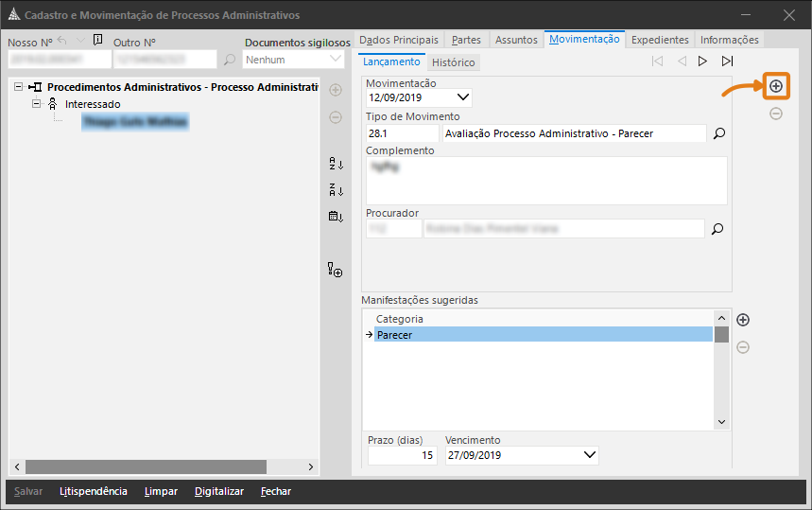This screenshot has height=510, width=812.
Task: Go to the next movimentação record
Action: pos(702,62)
